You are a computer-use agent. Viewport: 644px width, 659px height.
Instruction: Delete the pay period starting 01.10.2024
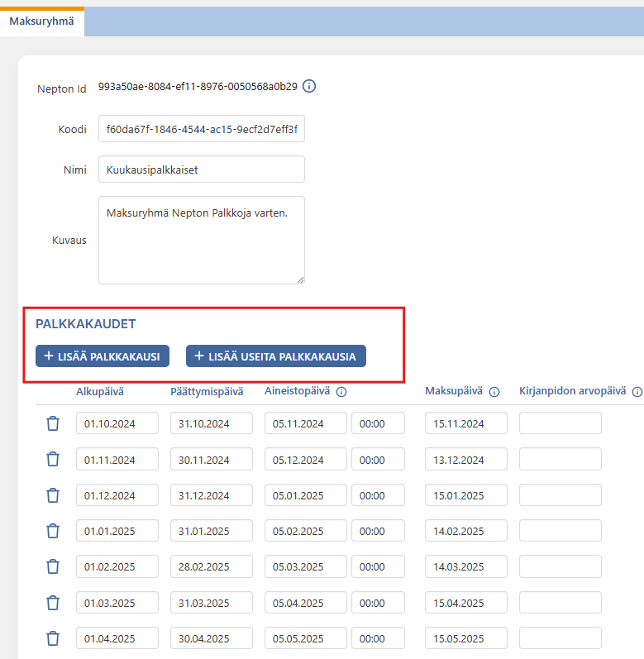pos(53,423)
